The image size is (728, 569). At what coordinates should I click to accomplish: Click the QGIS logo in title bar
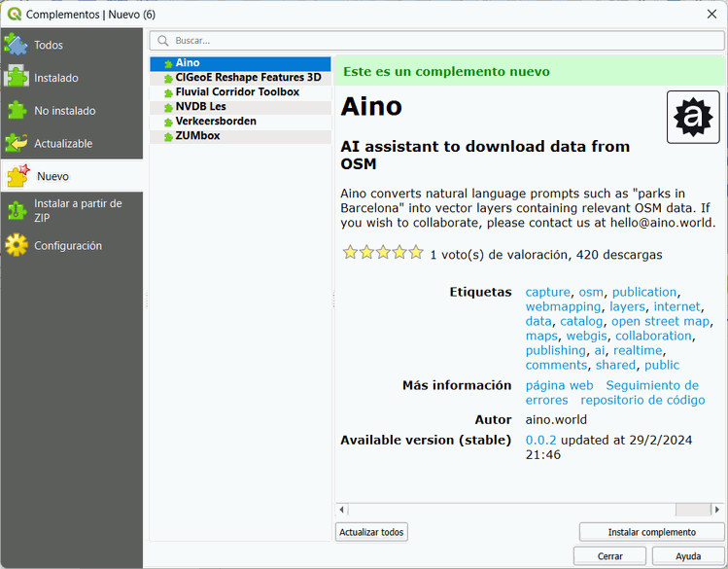[15, 14]
